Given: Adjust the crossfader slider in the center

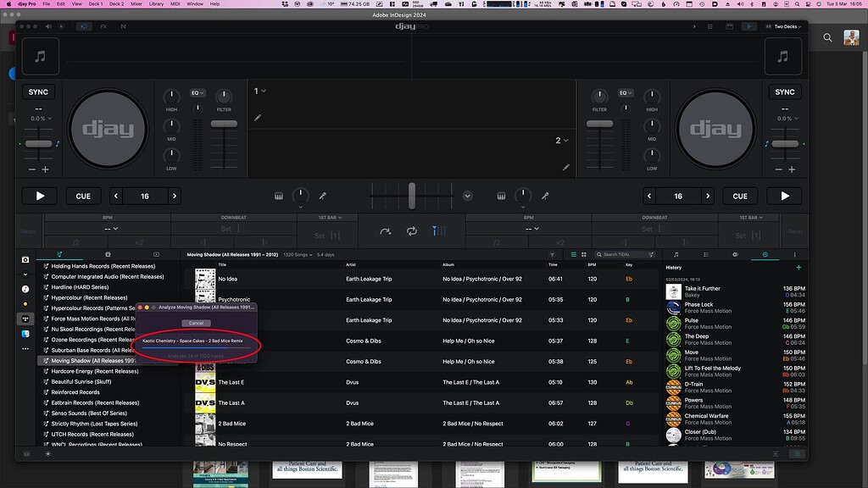Looking at the screenshot, I should (412, 196).
